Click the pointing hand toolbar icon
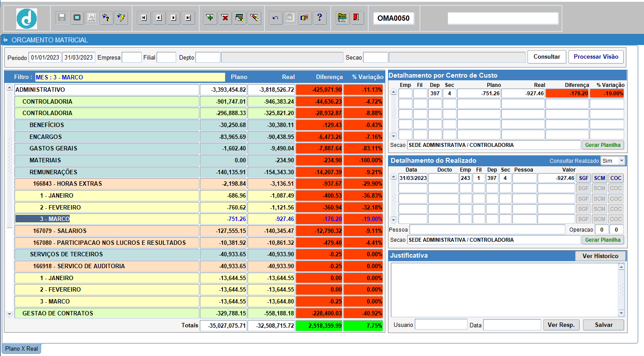 click(x=305, y=18)
